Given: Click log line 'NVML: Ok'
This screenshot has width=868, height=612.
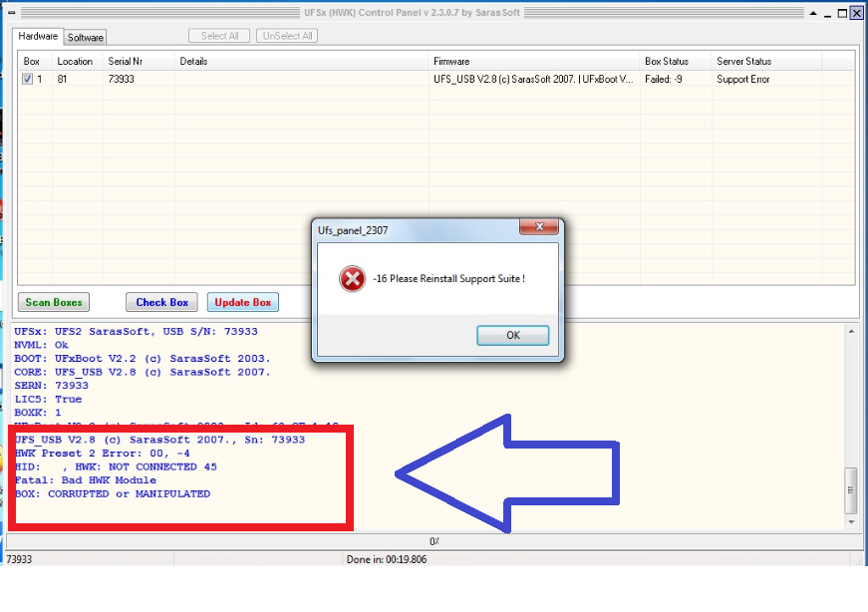Looking at the screenshot, I should click(x=42, y=345).
